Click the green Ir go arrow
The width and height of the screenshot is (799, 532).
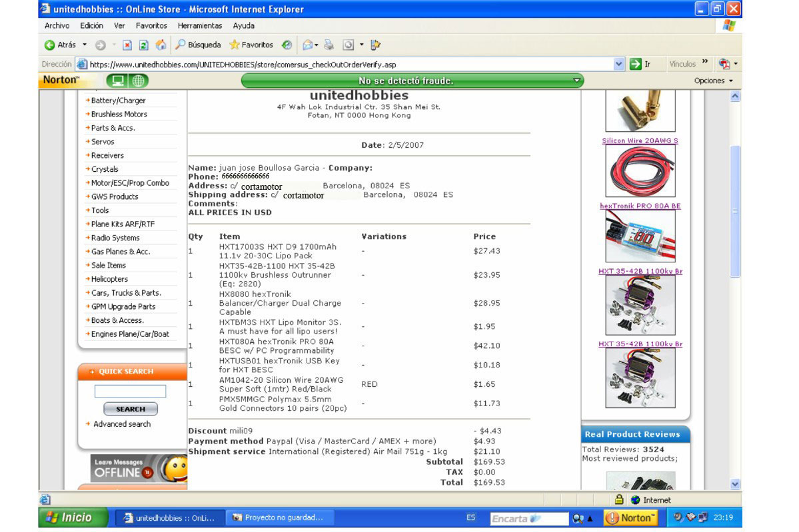point(635,64)
